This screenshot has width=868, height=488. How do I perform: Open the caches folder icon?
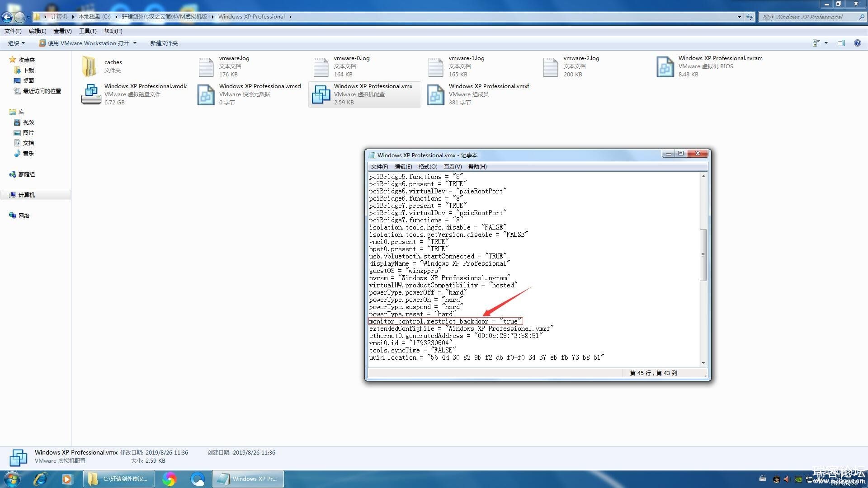coord(90,66)
